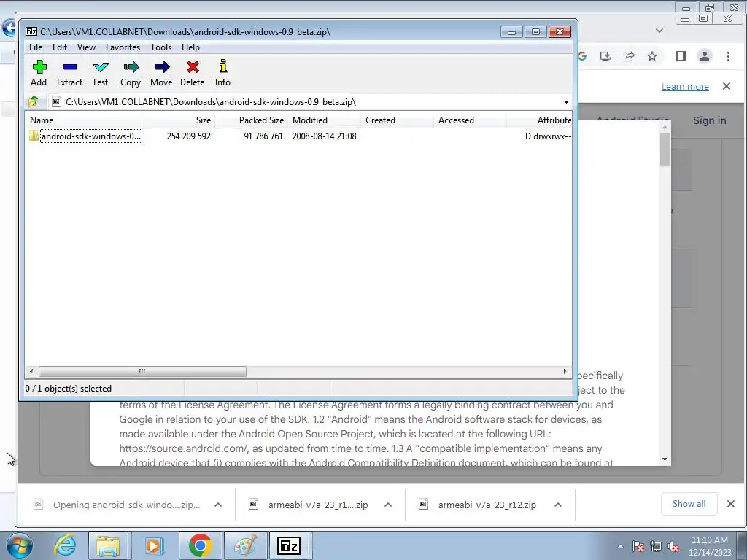Bookmark this page star icon in Chrome
This screenshot has height=560, width=747.
(652, 57)
